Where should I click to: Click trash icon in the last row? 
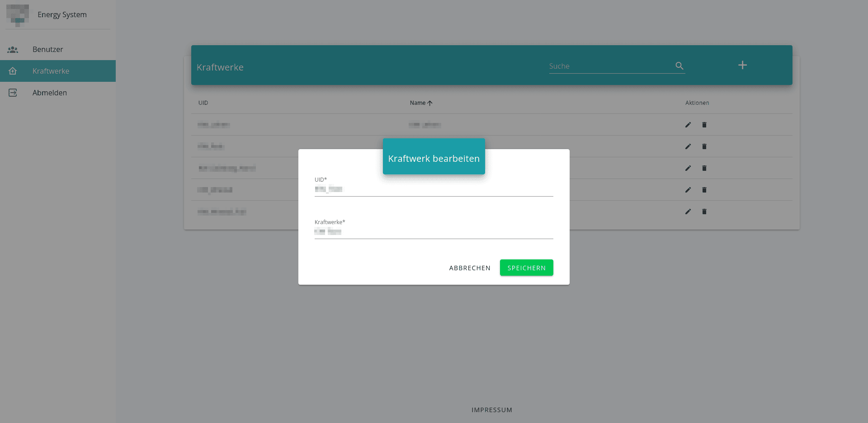[x=704, y=211]
